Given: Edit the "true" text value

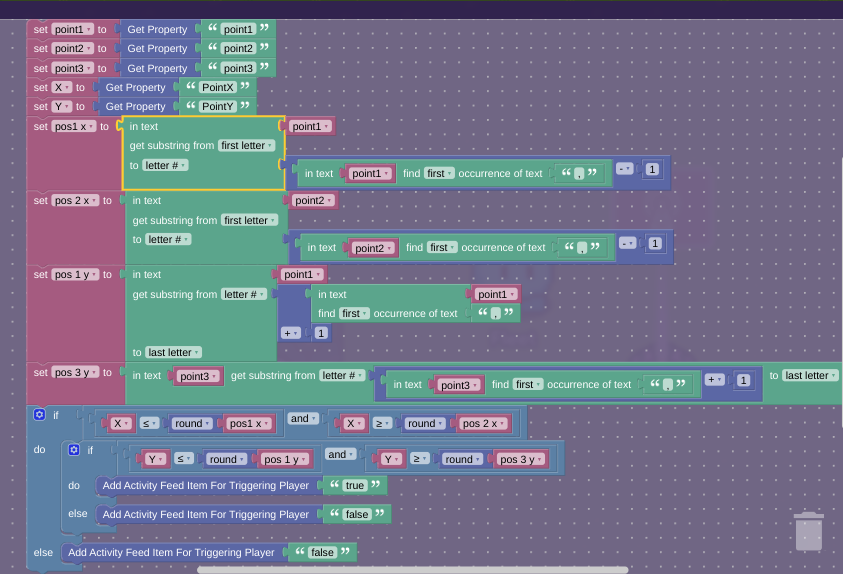Looking at the screenshot, I should pyautogui.click(x=354, y=485).
